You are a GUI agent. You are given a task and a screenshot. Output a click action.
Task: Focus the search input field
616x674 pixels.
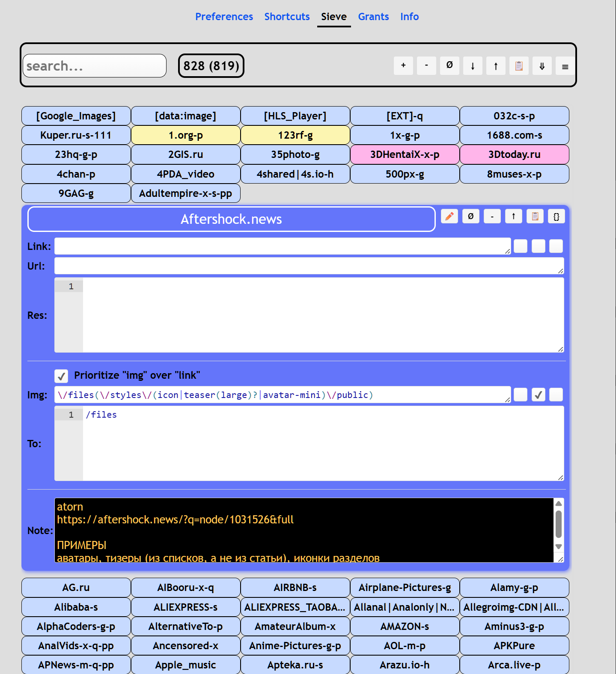click(95, 66)
